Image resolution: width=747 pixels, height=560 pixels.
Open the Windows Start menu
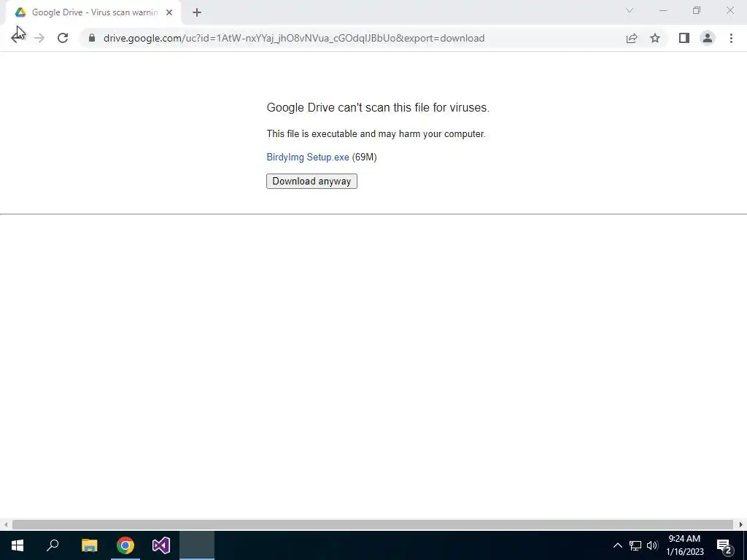18,545
